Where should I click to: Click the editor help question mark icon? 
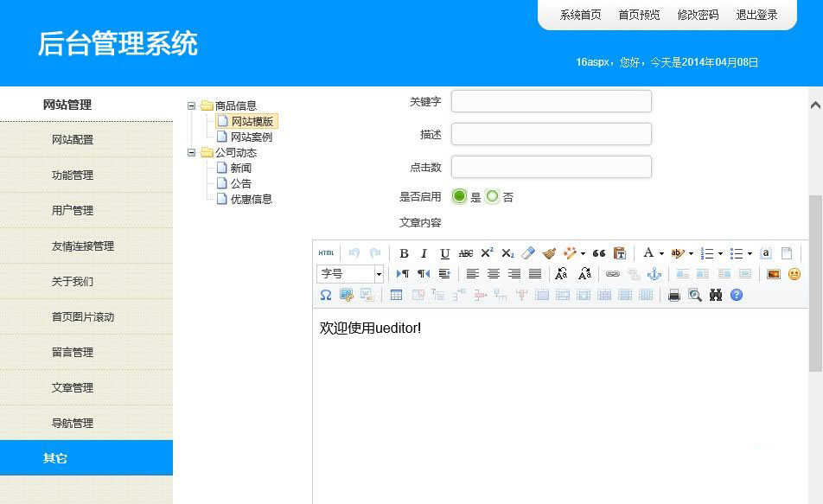(736, 295)
